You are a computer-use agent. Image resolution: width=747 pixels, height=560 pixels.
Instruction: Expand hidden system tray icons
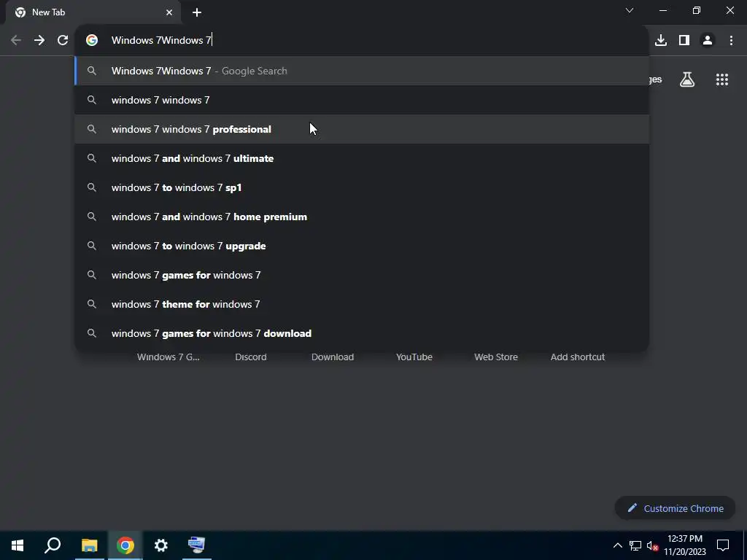(x=617, y=545)
